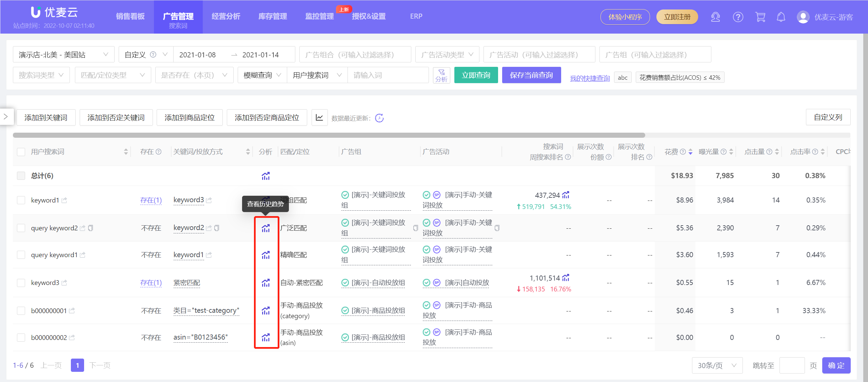Go to the 经营分析 tab

tap(226, 16)
